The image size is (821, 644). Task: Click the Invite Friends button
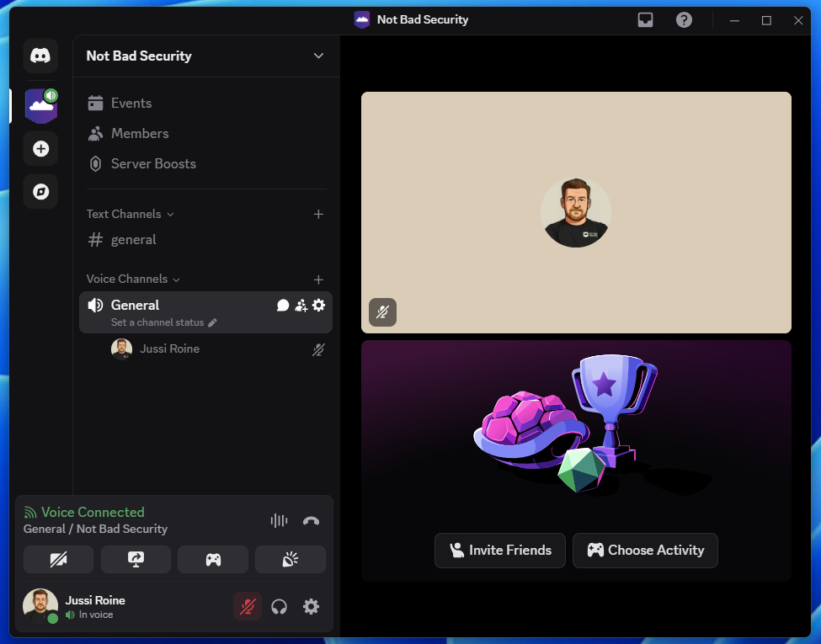point(500,551)
